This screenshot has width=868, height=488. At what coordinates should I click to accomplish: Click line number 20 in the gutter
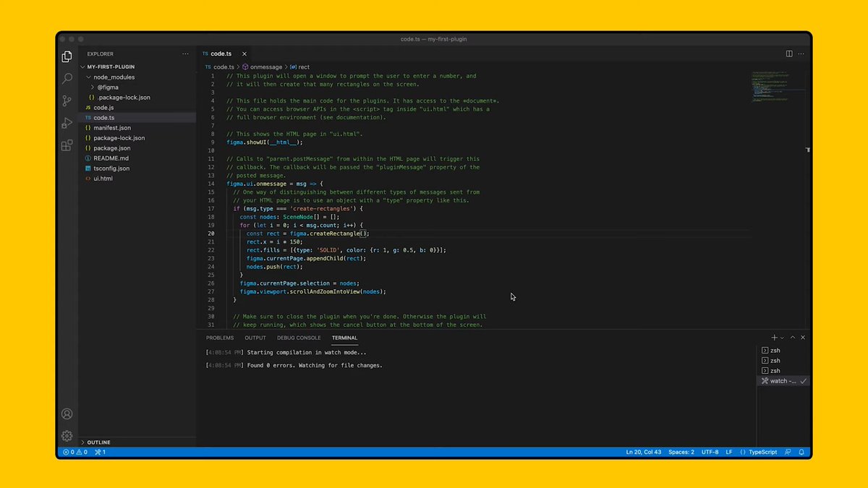click(211, 234)
